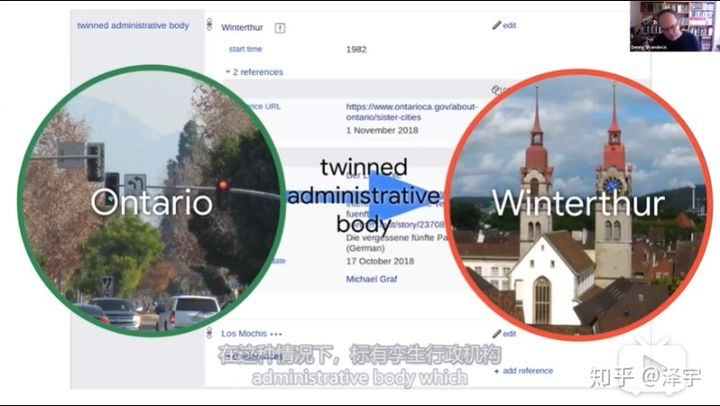
Task: Click the presenter webcam thumbnail
Action: click(x=674, y=26)
